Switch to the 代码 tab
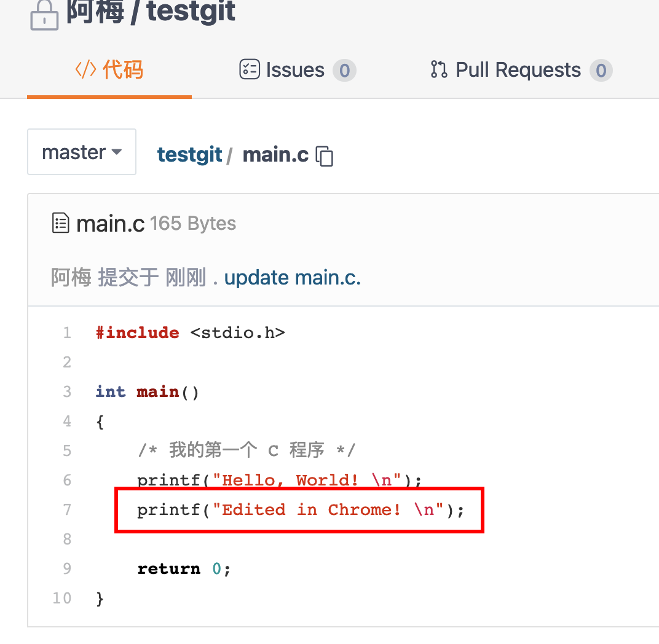Viewport: 659px width, 644px height. coord(109,70)
